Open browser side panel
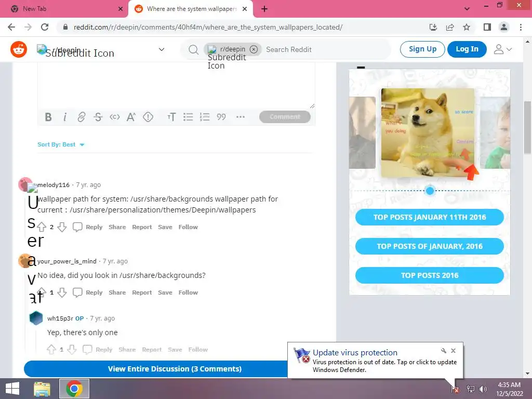 click(x=487, y=27)
